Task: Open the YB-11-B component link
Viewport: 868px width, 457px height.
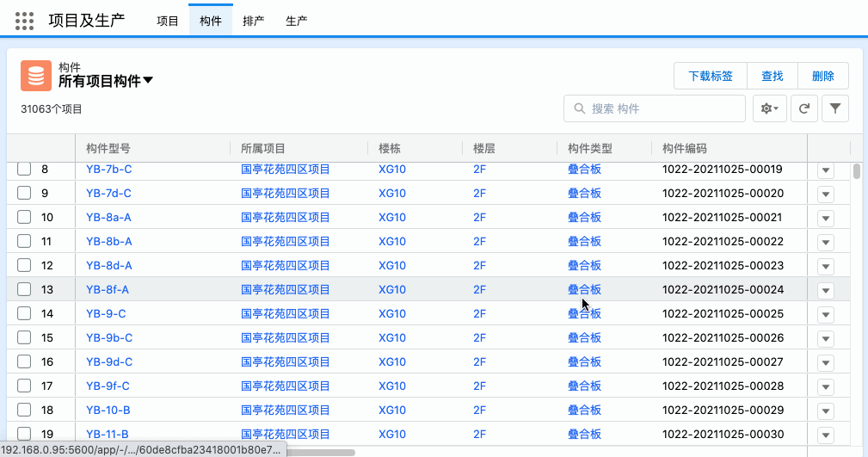Action: [x=108, y=434]
